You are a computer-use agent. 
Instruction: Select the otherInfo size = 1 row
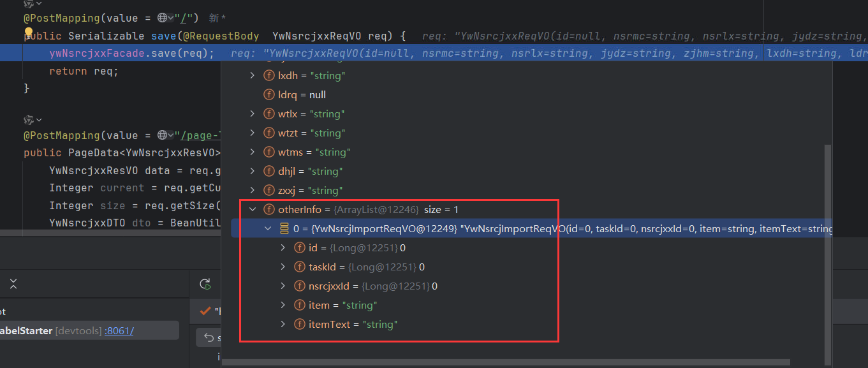(x=527, y=209)
